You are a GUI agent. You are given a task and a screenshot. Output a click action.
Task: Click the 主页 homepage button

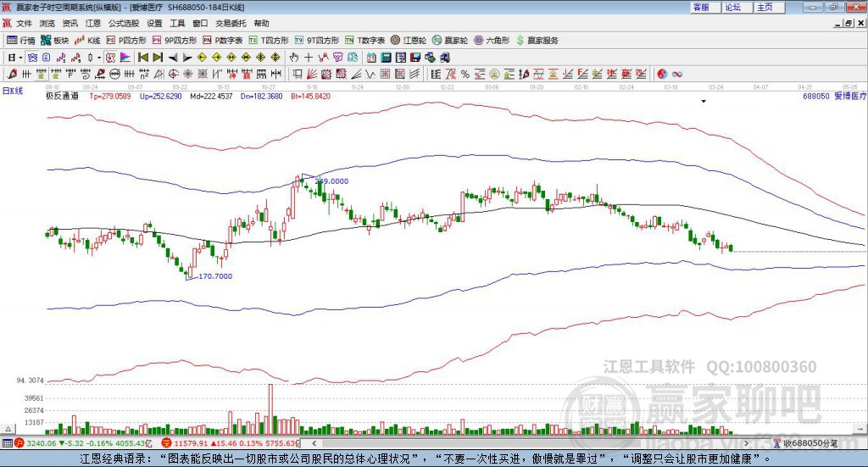coord(769,7)
